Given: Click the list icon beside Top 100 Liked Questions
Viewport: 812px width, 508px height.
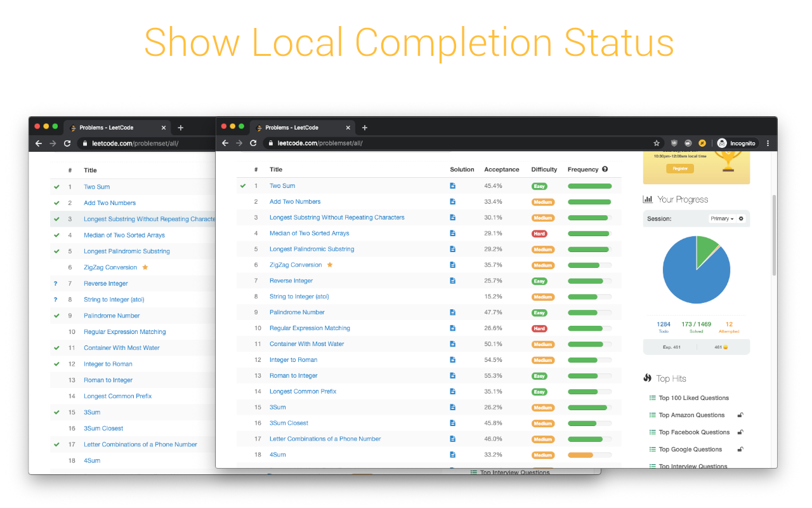Looking at the screenshot, I should click(652, 398).
